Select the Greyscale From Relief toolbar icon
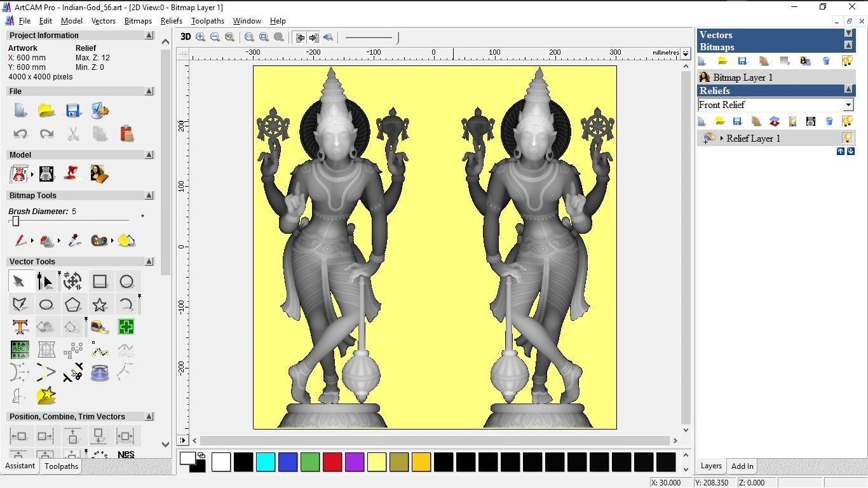Viewport: 868px width, 488px height. pos(810,121)
